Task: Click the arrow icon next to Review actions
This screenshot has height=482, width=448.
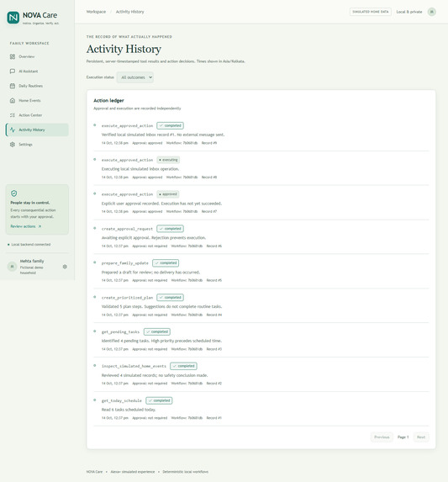Action: point(40,226)
